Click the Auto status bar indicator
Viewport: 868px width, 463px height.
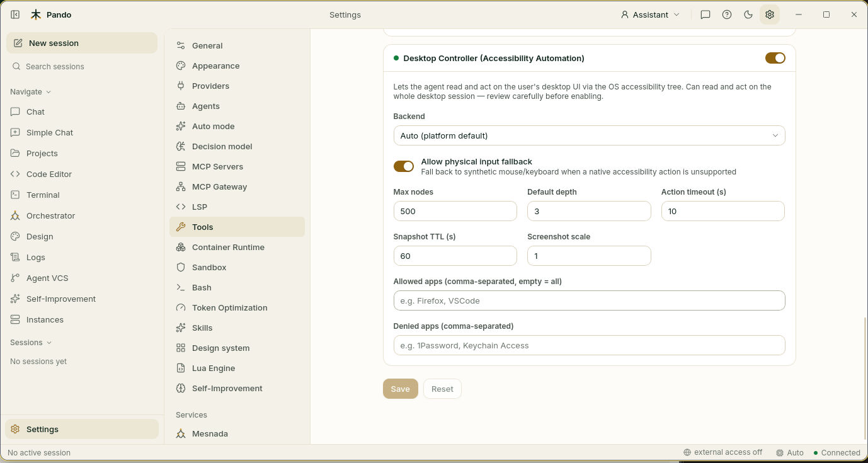coord(790,452)
